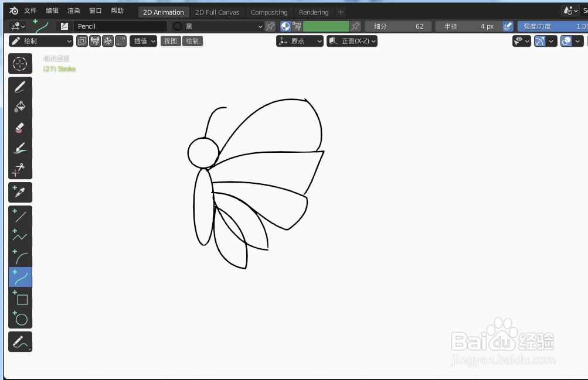
Task: Switch to Vertex Color mode
Action: pos(297,26)
